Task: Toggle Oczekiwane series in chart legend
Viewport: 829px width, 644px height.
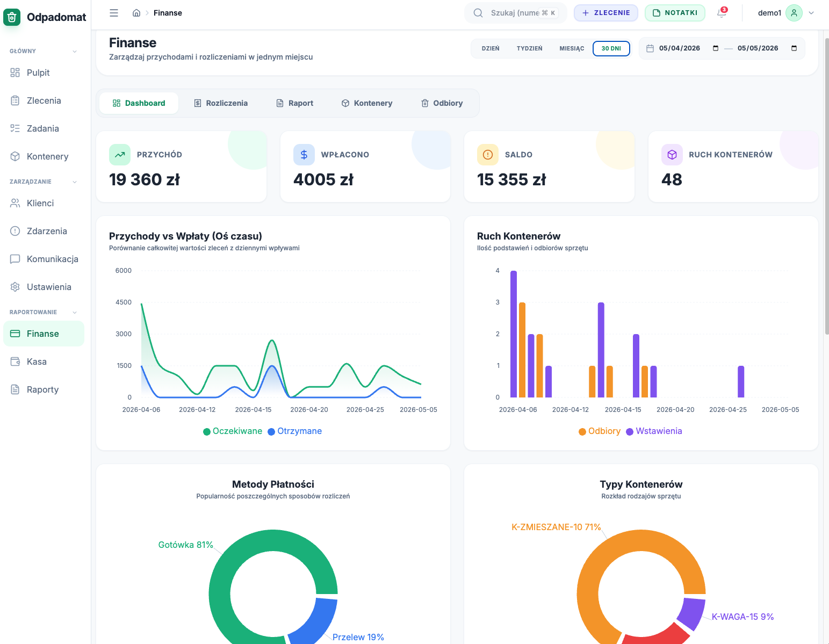Action: click(x=233, y=431)
